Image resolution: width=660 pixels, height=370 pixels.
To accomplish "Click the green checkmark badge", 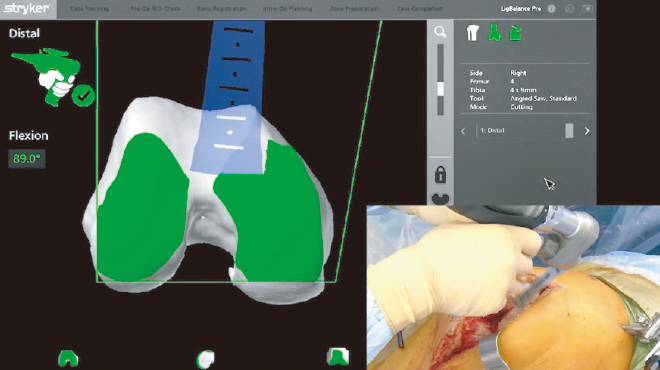I will click(83, 96).
